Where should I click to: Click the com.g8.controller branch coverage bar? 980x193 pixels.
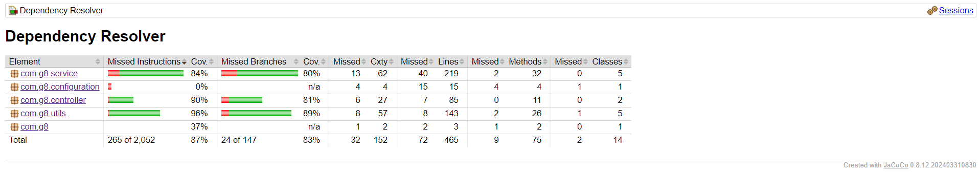[242, 100]
